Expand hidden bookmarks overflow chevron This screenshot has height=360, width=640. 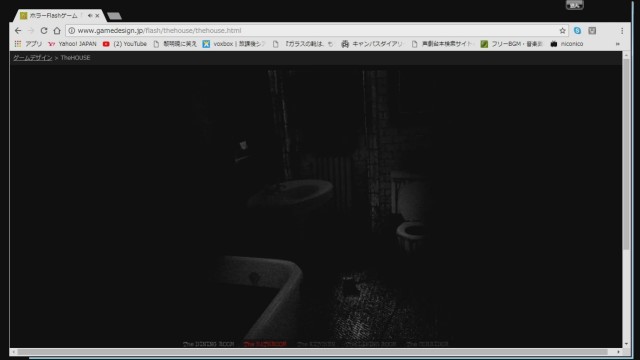pyautogui.click(x=618, y=44)
